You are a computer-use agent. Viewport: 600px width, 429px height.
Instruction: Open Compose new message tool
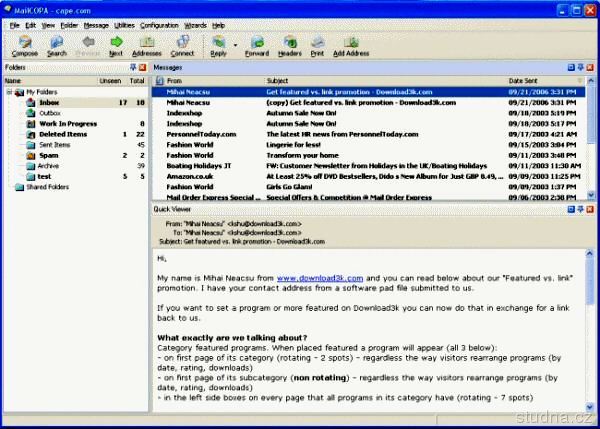coord(25,46)
